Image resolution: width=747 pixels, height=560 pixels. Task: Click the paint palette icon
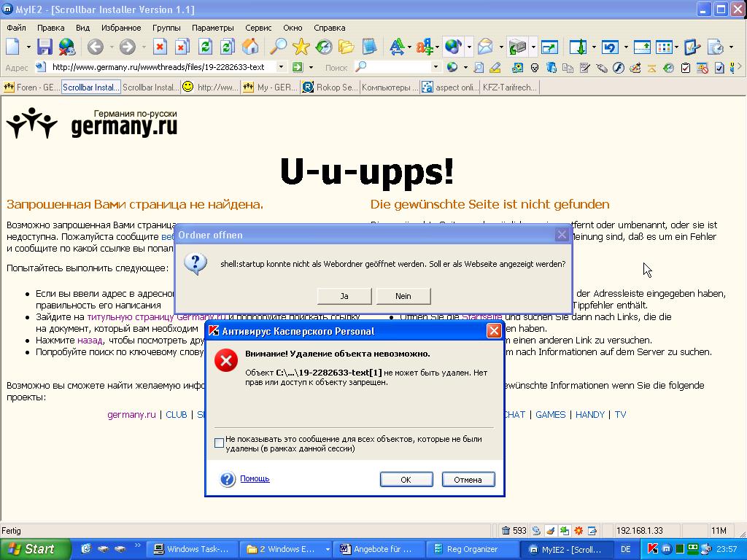pos(635,68)
